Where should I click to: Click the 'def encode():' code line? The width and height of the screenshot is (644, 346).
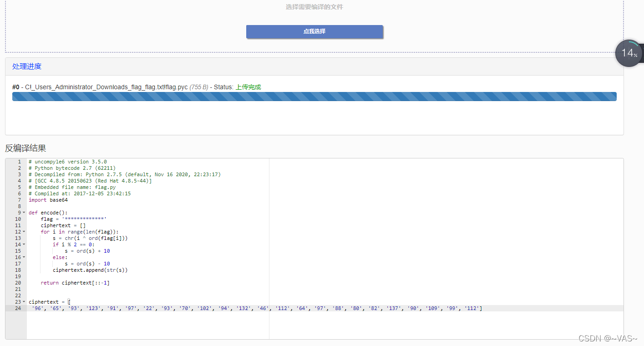point(48,213)
